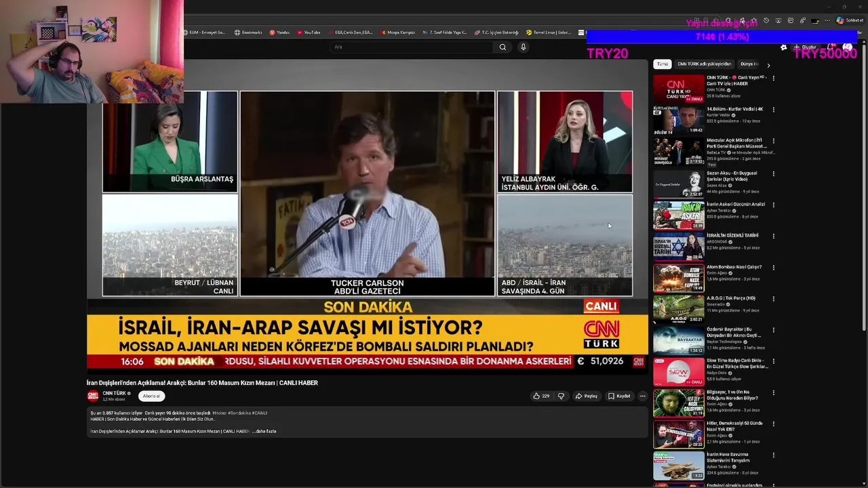Open options for 'Sezen Aksu' video

pyautogui.click(x=774, y=173)
